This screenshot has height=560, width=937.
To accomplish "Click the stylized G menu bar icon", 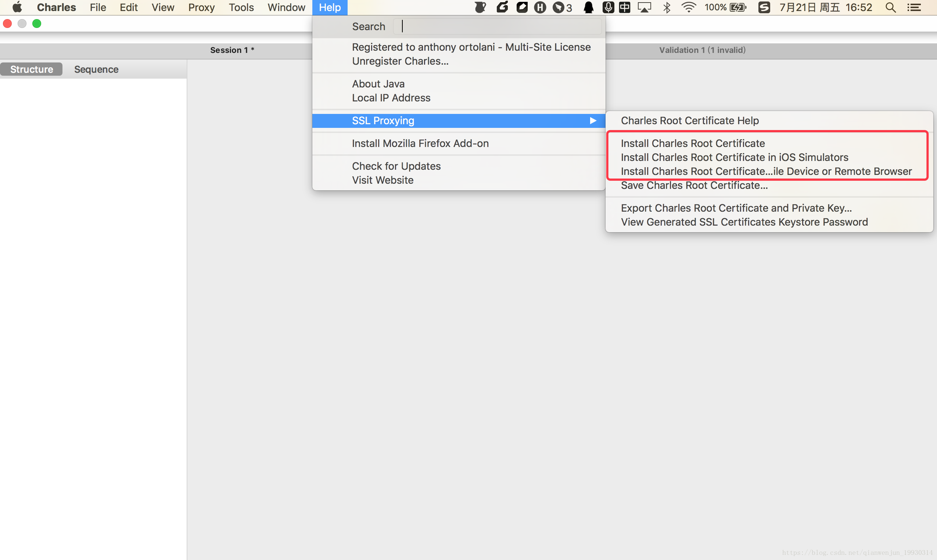I will [x=502, y=7].
